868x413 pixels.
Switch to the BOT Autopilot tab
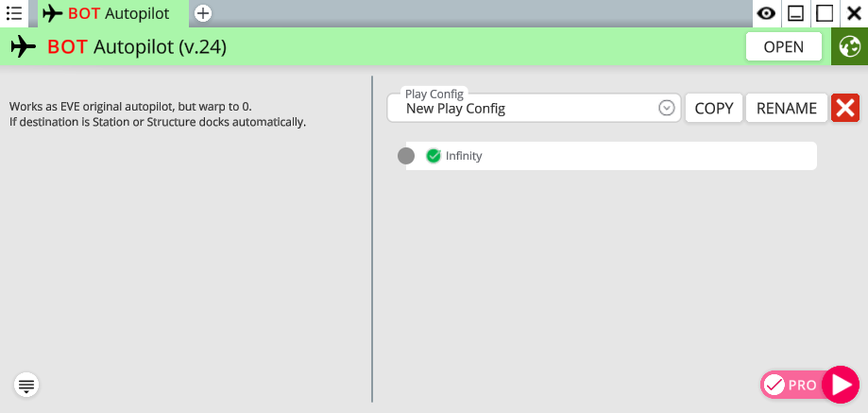coord(113,13)
